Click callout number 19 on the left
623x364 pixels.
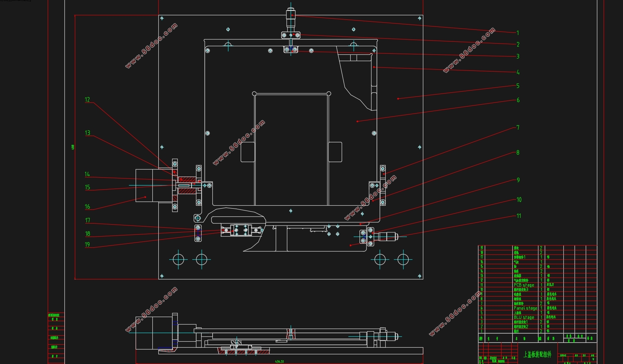87,244
